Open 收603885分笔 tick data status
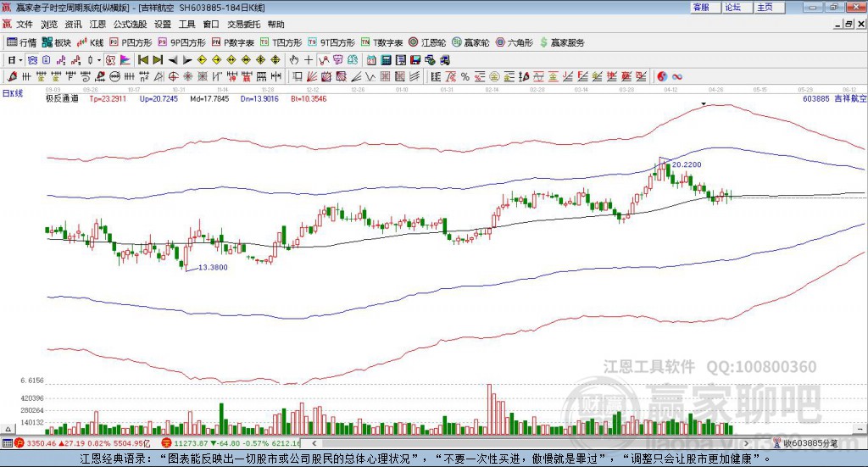The width and height of the screenshot is (868, 467). [x=805, y=443]
